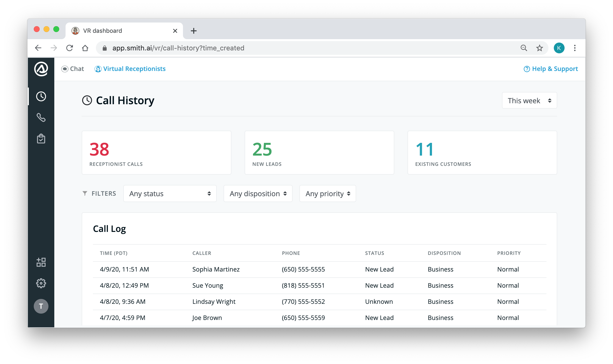Click the filter funnel icon

pos(85,193)
